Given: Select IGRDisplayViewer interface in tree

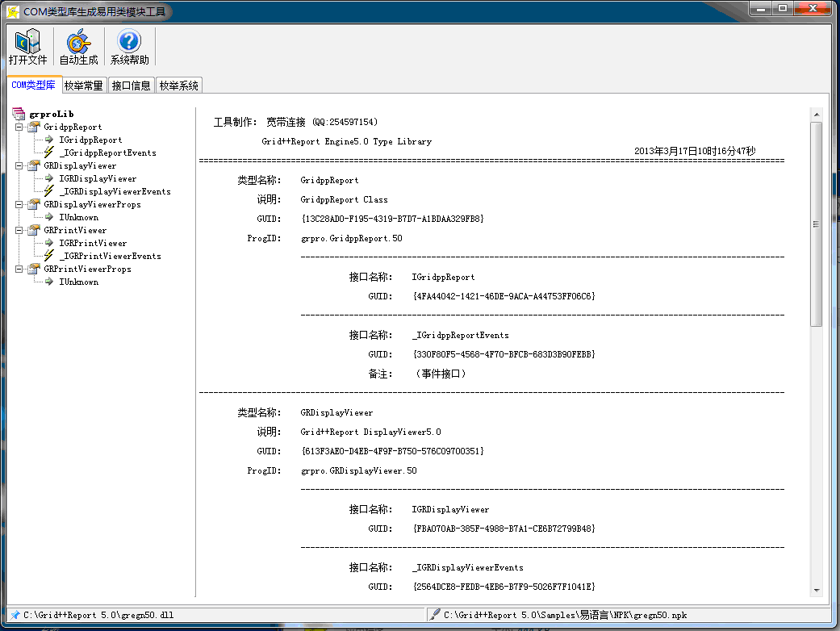Looking at the screenshot, I should tap(98, 178).
